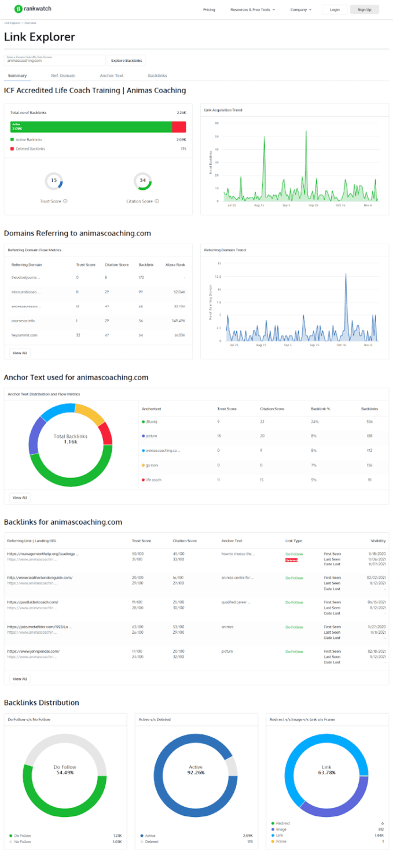This screenshot has width=393, height=868.
Task: Open the Company dropdown menu
Action: (x=300, y=10)
